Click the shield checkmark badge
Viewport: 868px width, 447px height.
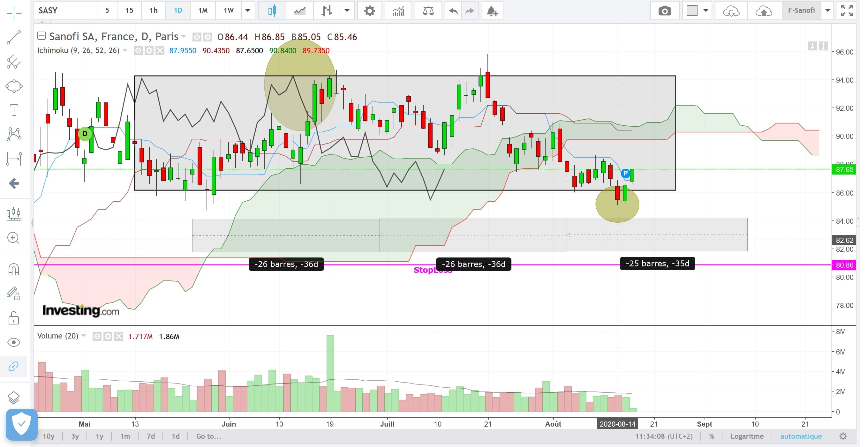[22, 424]
